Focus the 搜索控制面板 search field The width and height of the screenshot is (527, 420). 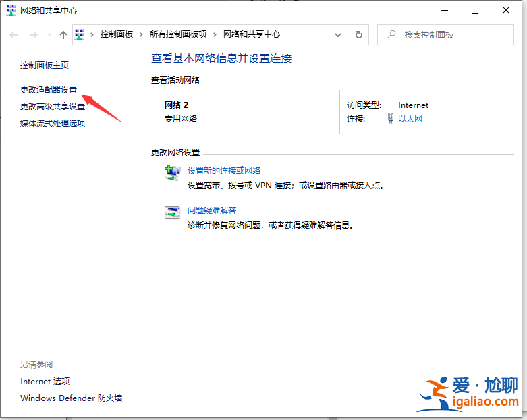[x=445, y=34]
